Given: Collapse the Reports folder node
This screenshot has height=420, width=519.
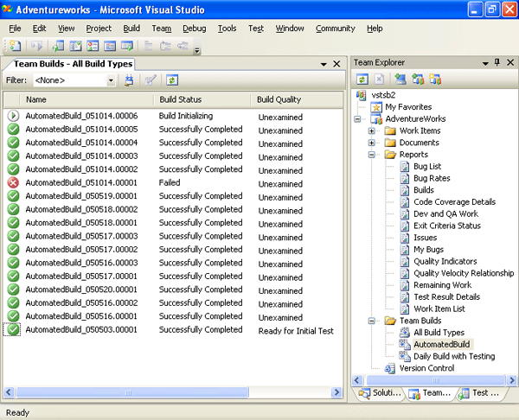Looking at the screenshot, I should pyautogui.click(x=372, y=155).
